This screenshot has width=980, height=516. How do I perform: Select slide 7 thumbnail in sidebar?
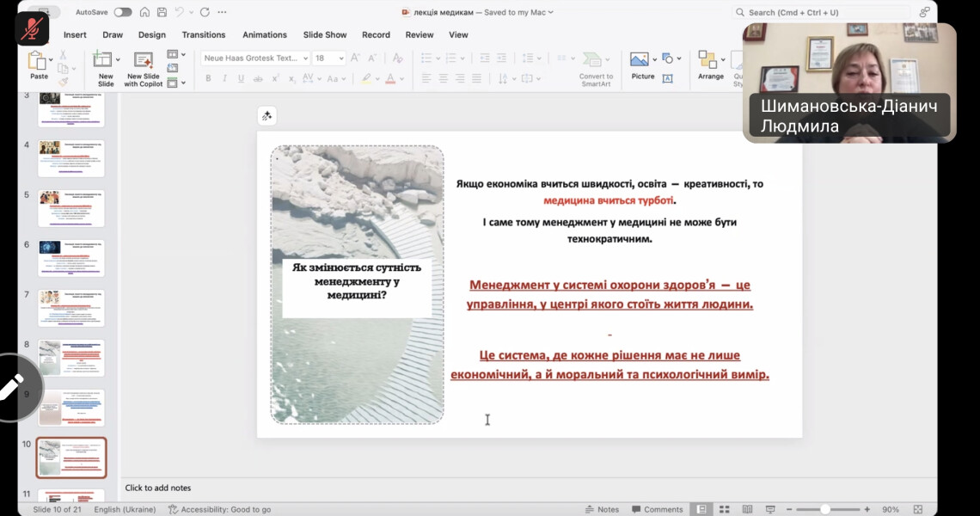click(70, 306)
